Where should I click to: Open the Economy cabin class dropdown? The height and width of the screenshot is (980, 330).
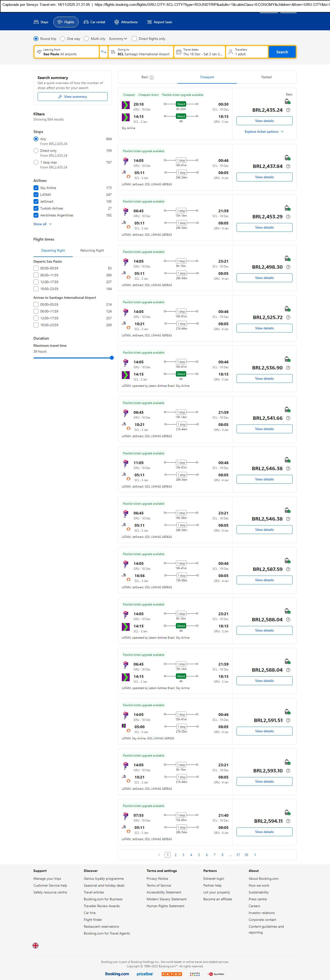click(x=118, y=39)
